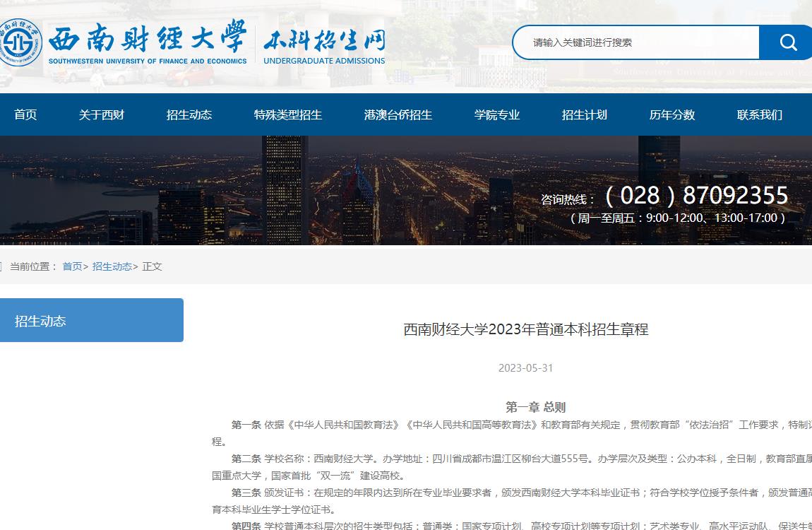Open the 招生动态 navigation menu item
Viewport: 812px width, 530px height.
(x=189, y=114)
